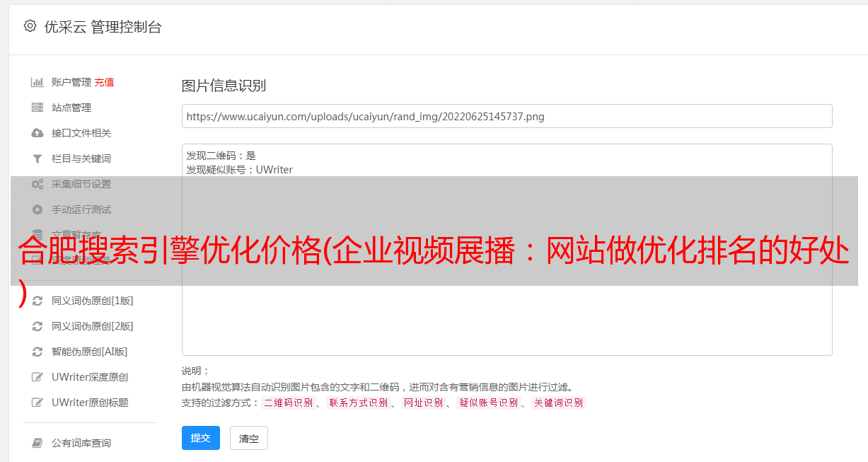
Task: Open the 站点管理 menu item
Action: (71, 108)
